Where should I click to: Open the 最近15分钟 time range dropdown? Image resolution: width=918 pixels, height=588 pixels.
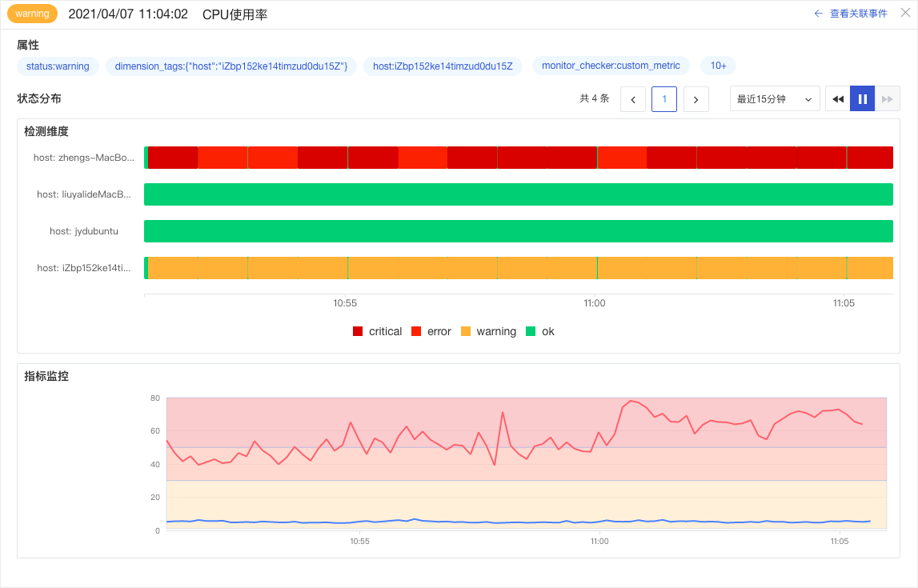pos(774,99)
